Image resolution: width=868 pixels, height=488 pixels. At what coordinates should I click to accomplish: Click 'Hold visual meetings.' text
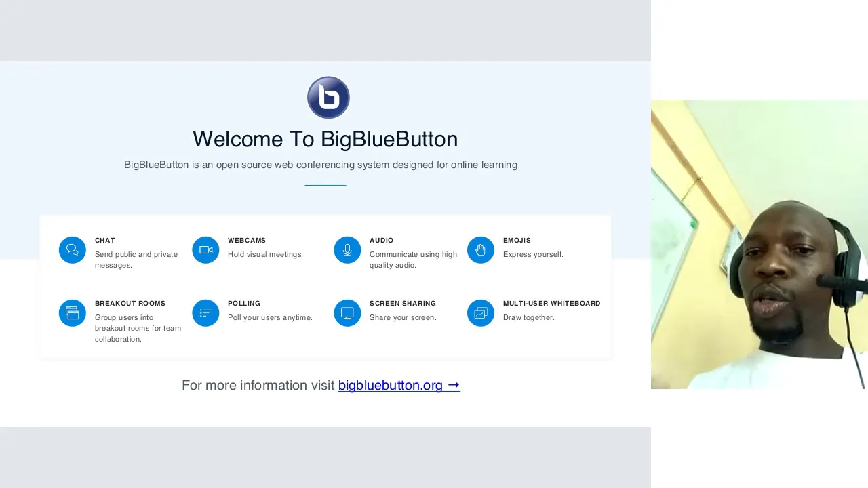(265, 255)
